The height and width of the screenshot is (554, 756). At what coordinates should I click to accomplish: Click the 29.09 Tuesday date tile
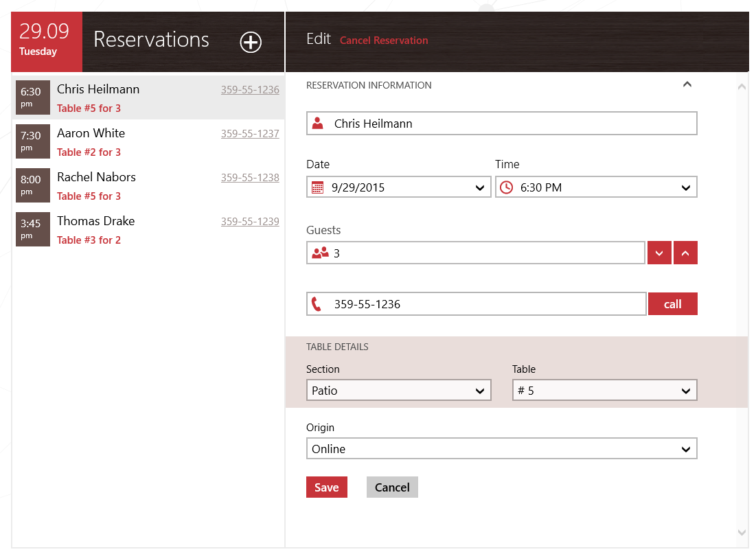click(x=47, y=42)
